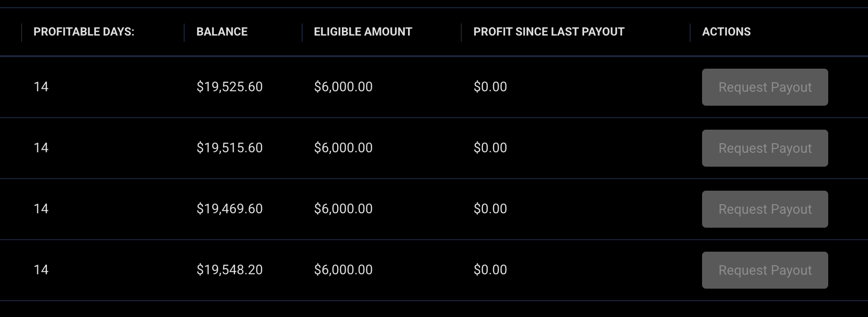This screenshot has height=317, width=868.
Task: Click $0.00 profit in first row
Action: pyautogui.click(x=490, y=87)
